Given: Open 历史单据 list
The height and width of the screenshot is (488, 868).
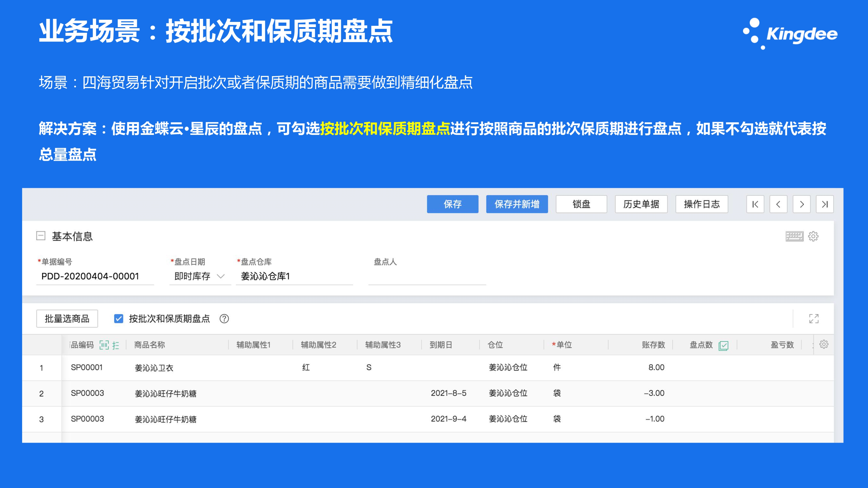Looking at the screenshot, I should click(641, 204).
